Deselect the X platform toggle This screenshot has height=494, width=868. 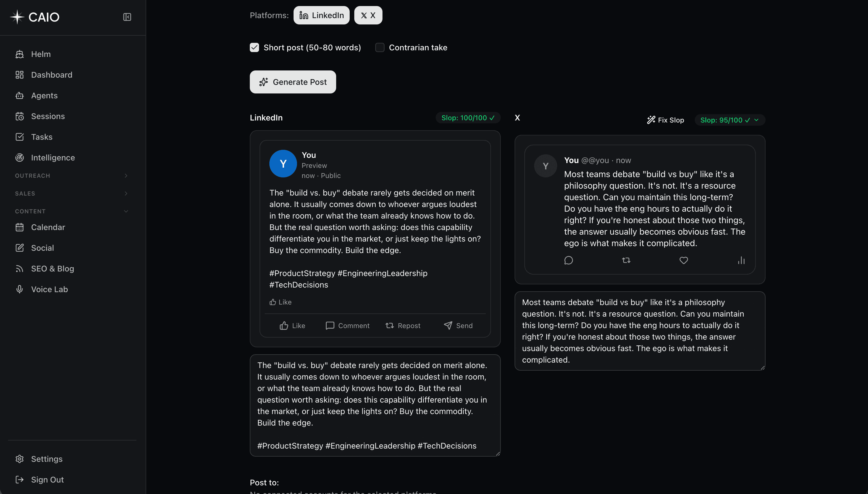pyautogui.click(x=368, y=15)
